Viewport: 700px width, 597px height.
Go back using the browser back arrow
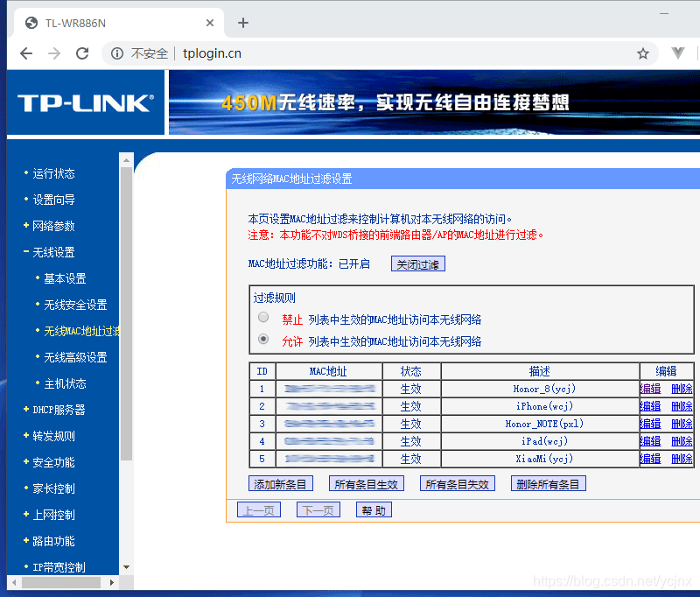pos(26,53)
